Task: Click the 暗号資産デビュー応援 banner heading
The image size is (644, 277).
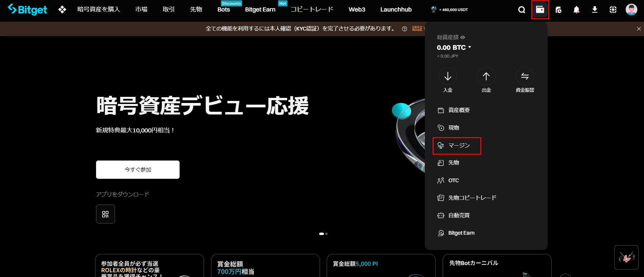Action: (x=203, y=106)
